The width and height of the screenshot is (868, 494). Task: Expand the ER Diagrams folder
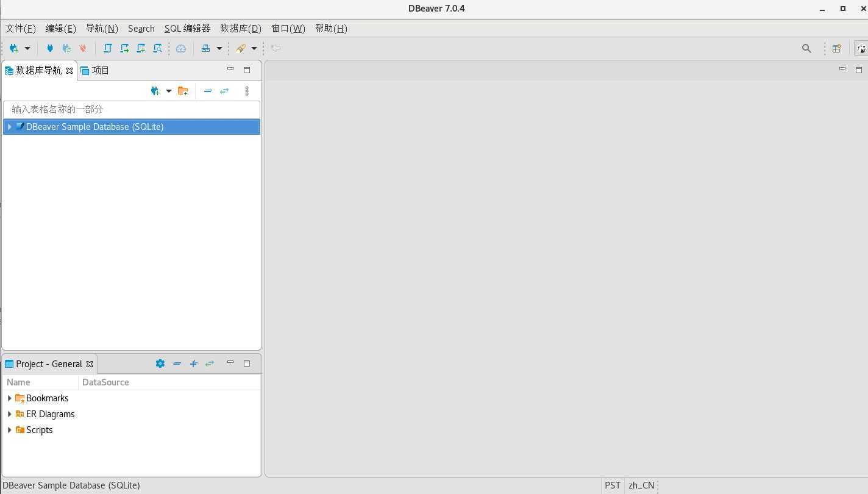click(9, 414)
